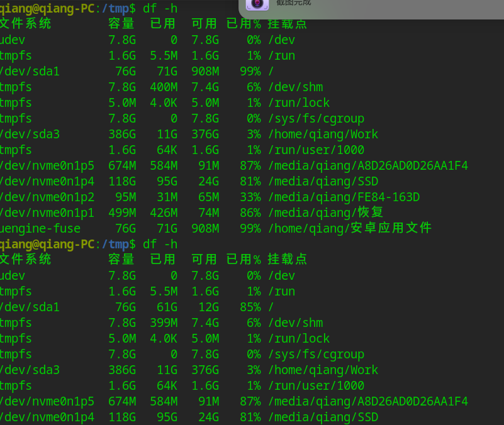Click the 74M available value
This screenshot has height=425, width=504.
pos(209,213)
